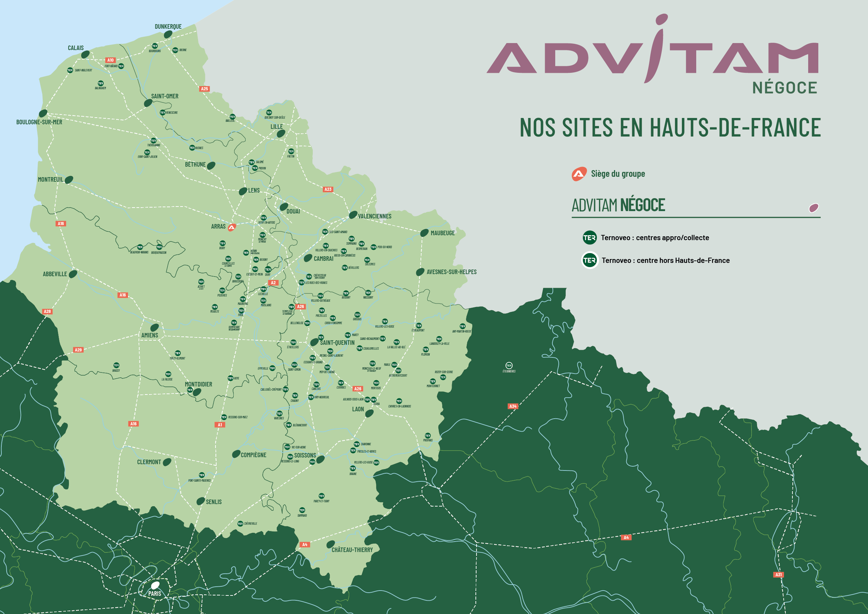The width and height of the screenshot is (868, 614).
Task: Select the outlined TER icon at Éteignières
Action: coord(509,365)
